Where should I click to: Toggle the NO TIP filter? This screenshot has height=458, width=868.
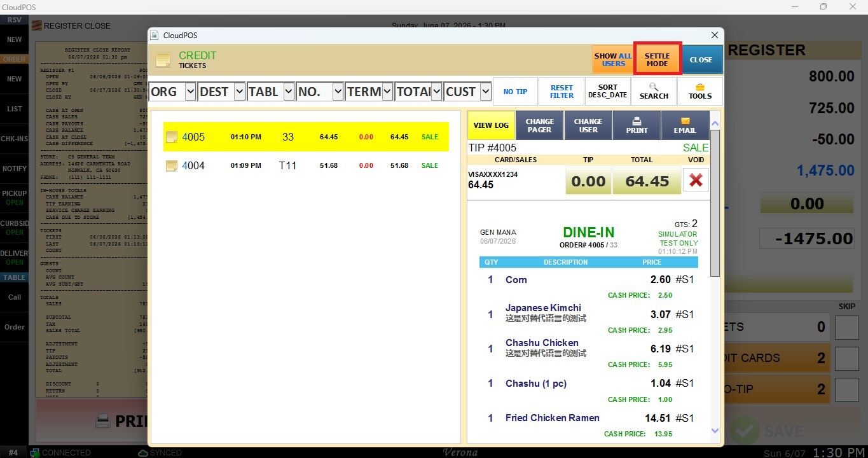pos(515,92)
